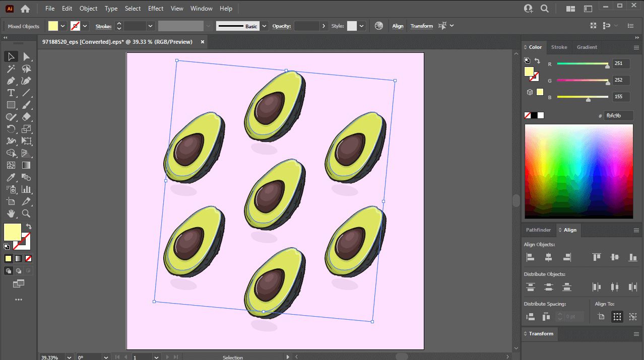Set toolbar color mode to Color
The width and height of the screenshot is (644, 360).
point(8,258)
